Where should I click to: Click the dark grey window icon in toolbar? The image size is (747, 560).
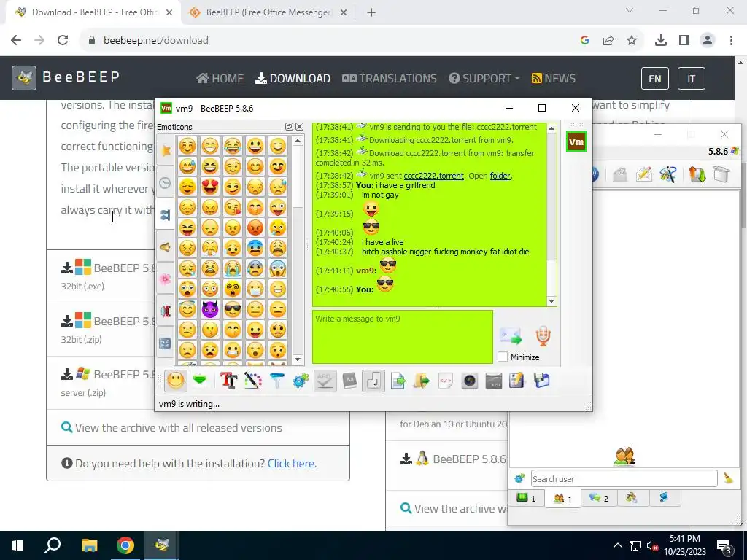click(x=494, y=381)
